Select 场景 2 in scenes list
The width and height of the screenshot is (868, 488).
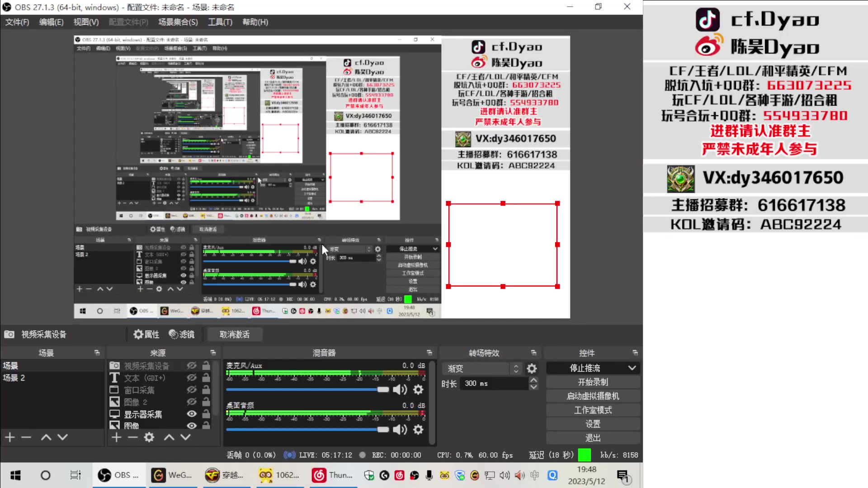click(52, 378)
